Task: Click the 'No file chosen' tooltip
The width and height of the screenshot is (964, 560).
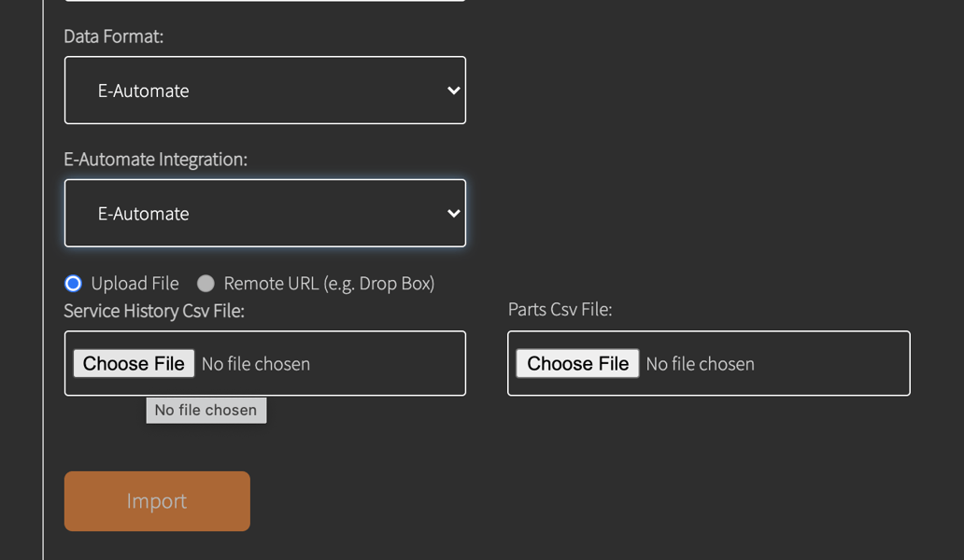Action: pos(206,410)
